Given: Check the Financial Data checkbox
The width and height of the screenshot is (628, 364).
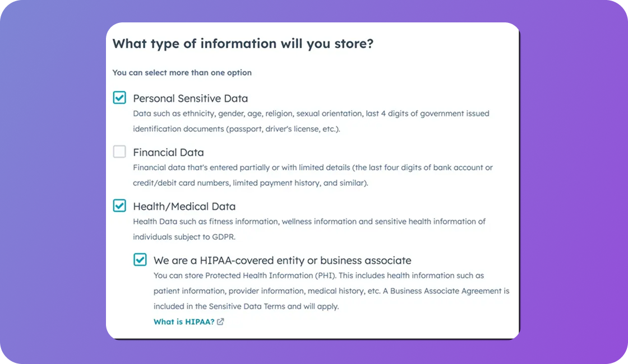Looking at the screenshot, I should (119, 152).
